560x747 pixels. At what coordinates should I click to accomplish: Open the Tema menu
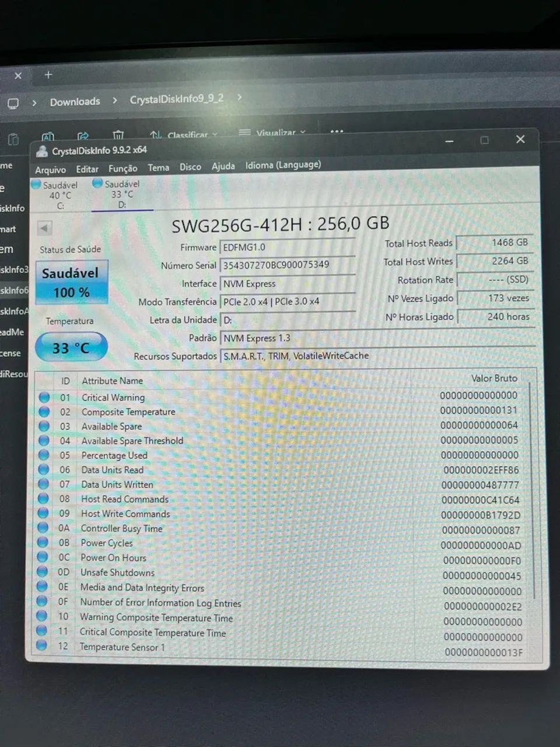click(158, 167)
